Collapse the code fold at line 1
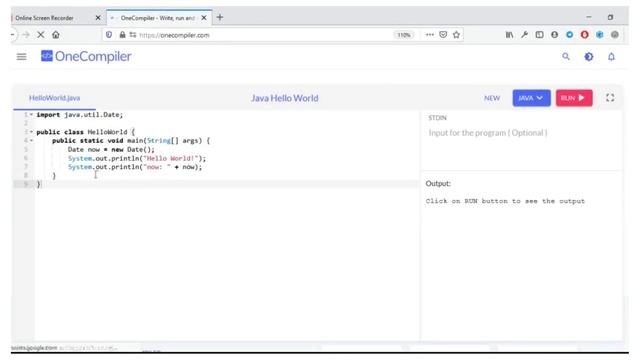The width and height of the screenshot is (640, 360). coord(31,115)
